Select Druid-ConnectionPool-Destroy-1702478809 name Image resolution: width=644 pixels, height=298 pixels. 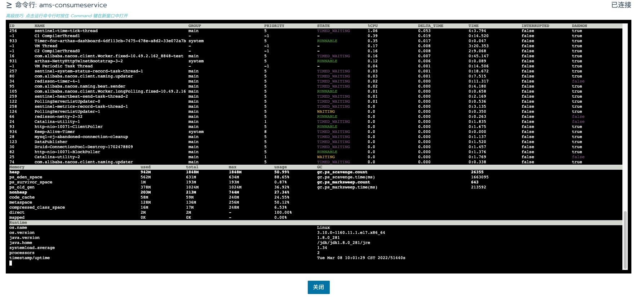pyautogui.click(x=84, y=147)
